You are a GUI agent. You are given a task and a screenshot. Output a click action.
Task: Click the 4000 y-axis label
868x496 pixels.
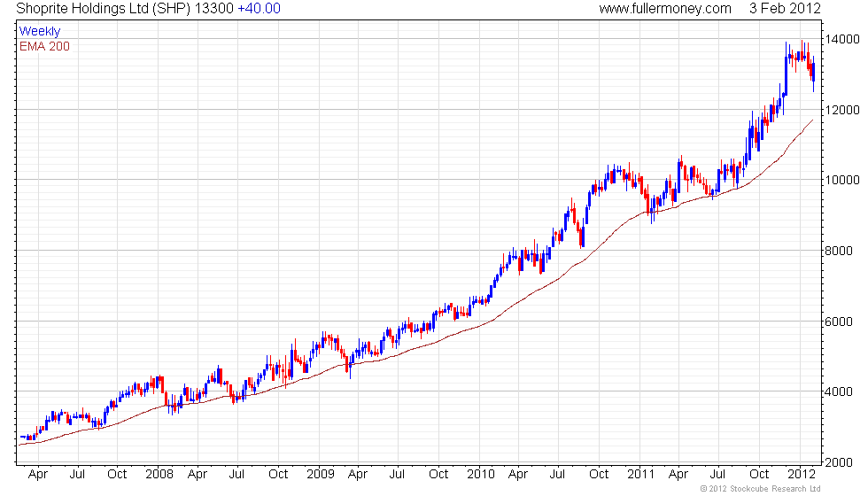839,391
